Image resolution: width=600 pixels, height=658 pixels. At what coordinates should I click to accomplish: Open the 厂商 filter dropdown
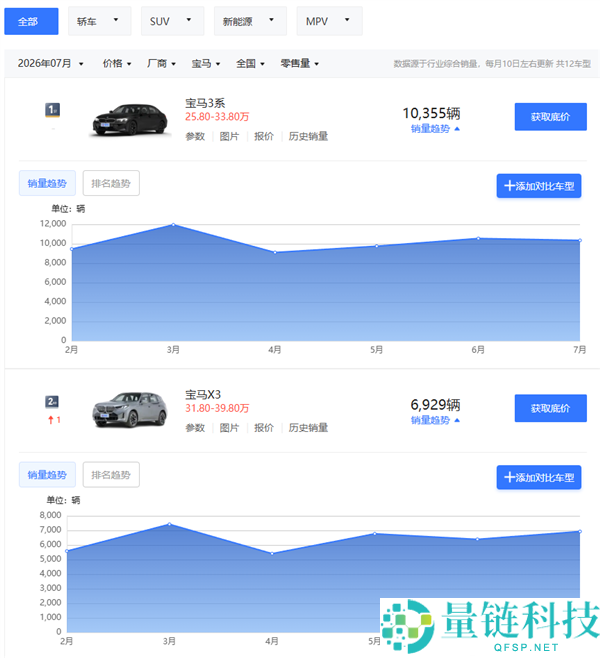pos(161,63)
